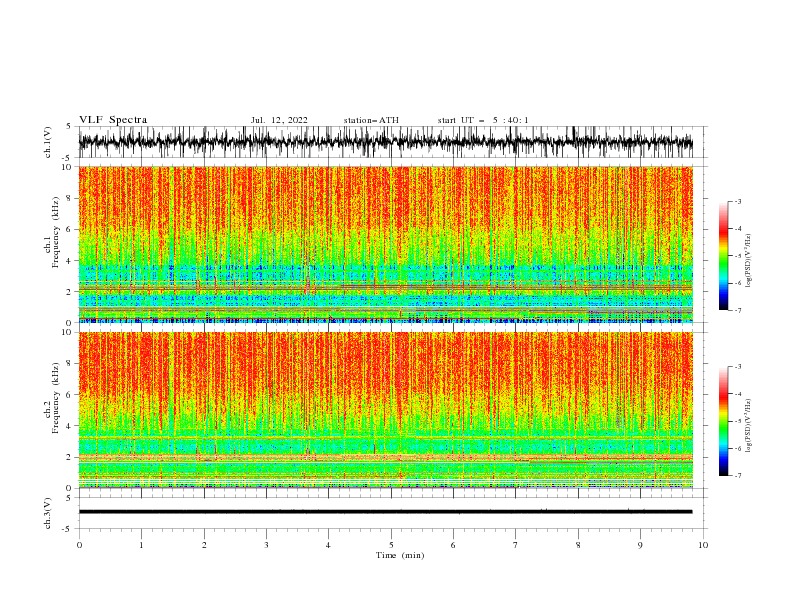Click the "2" kHz tick on ch.1 frequency axis
Image resolution: width=792 pixels, height=612 pixels.
click(70, 292)
